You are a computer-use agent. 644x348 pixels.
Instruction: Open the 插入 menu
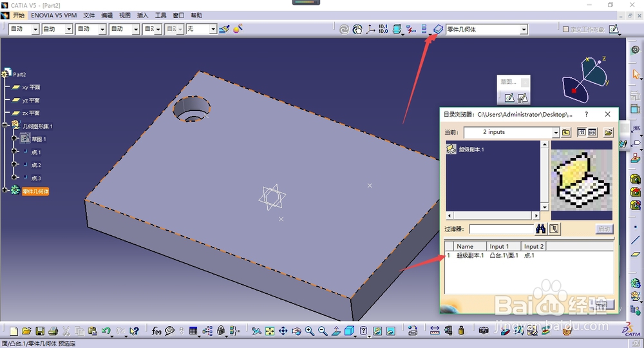(x=142, y=15)
